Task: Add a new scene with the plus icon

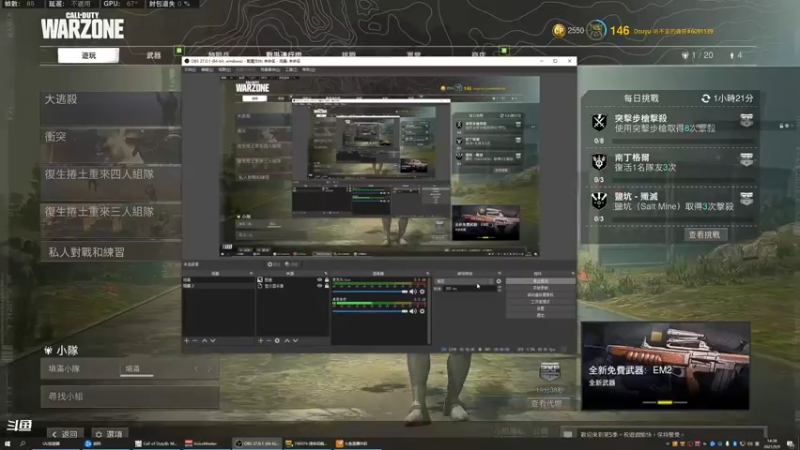Action: [x=187, y=340]
